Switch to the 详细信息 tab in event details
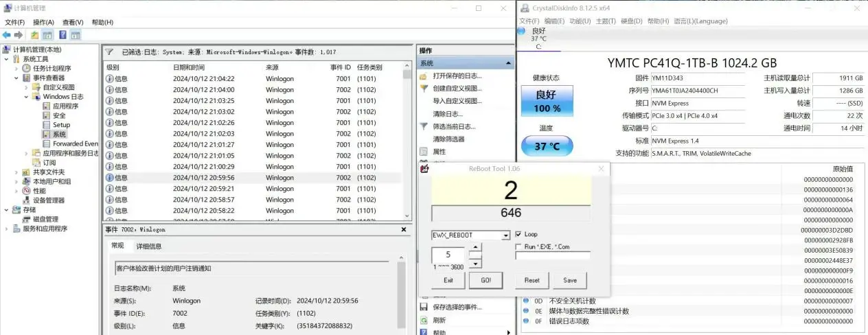The width and height of the screenshot is (868, 335). (x=148, y=246)
